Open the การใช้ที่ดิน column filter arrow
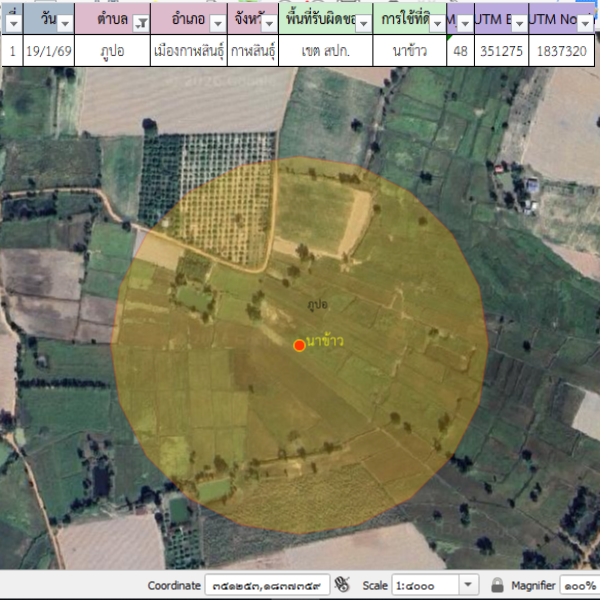600x600 pixels. coord(437,22)
